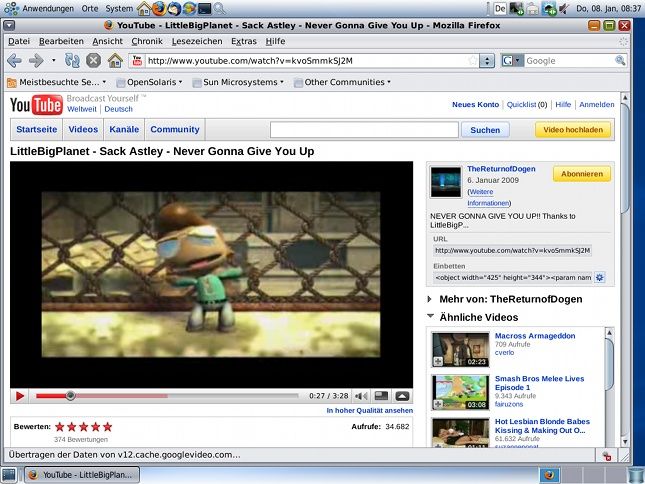Click the Suchen button

pyautogui.click(x=485, y=130)
